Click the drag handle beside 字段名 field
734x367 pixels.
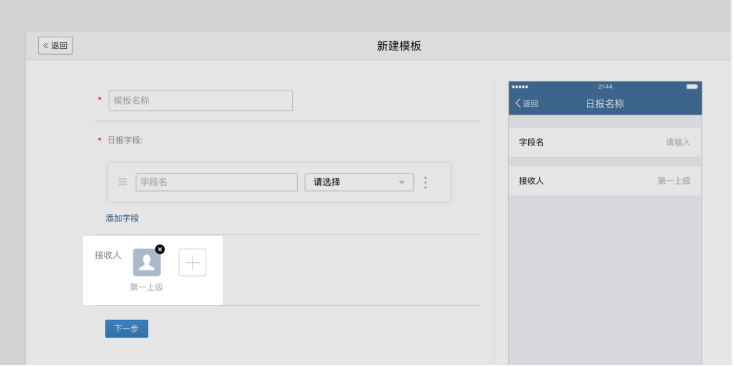122,182
